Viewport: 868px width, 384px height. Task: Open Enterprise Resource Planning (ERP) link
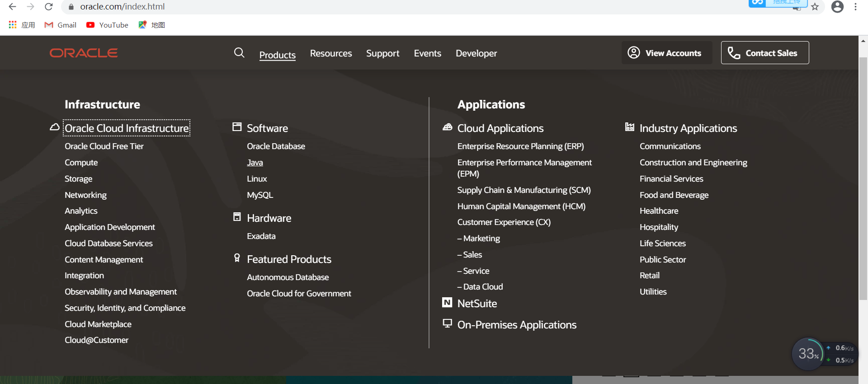(x=521, y=146)
